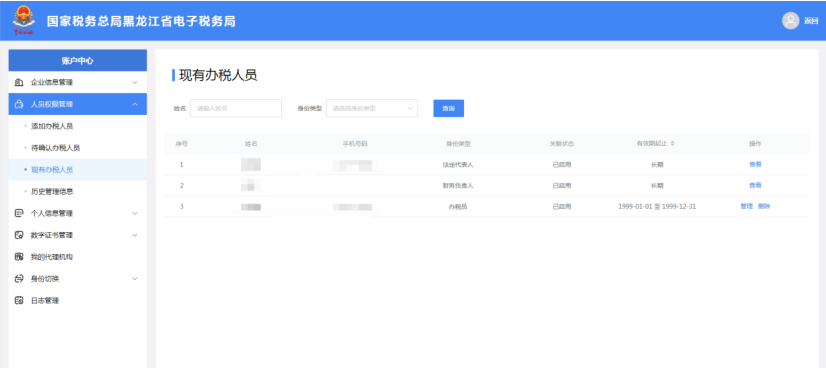Viewport: 826px width, 387px height.
Task: Click the 手机号码 column header
Action: 355,143
